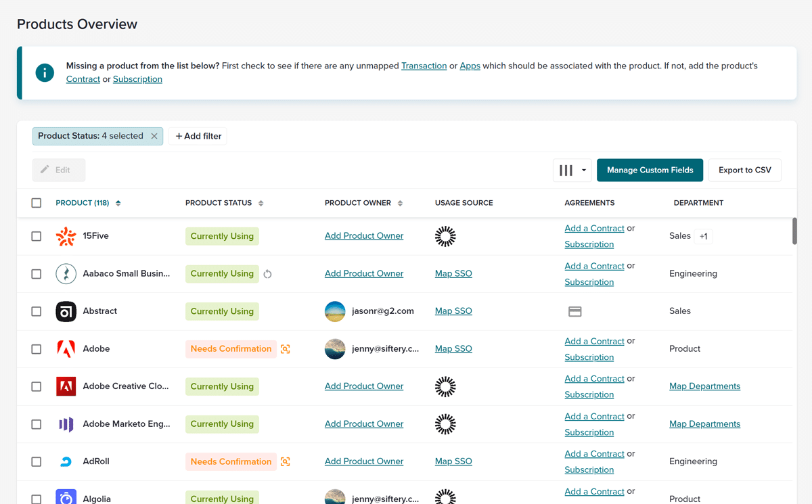Click the usage source icon for Adobe Marketo
This screenshot has height=504, width=812.
445,424
